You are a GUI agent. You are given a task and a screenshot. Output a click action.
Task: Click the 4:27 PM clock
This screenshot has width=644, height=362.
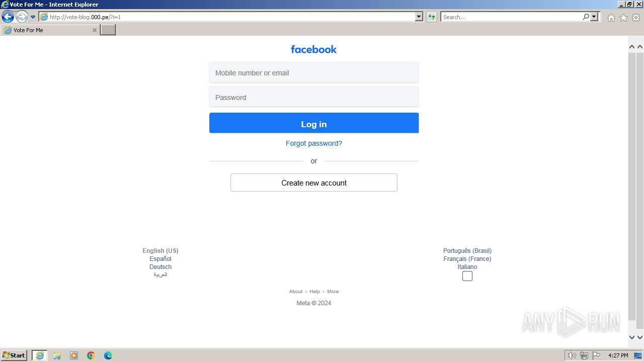coord(618,355)
